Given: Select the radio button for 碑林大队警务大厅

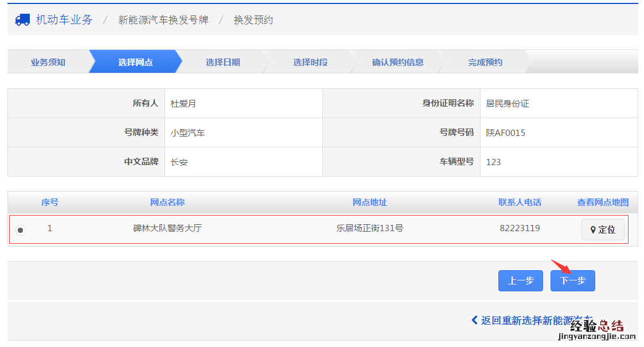Looking at the screenshot, I should click(x=21, y=230).
